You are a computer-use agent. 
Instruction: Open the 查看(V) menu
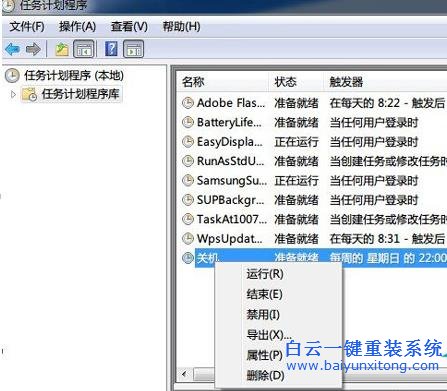point(129,26)
